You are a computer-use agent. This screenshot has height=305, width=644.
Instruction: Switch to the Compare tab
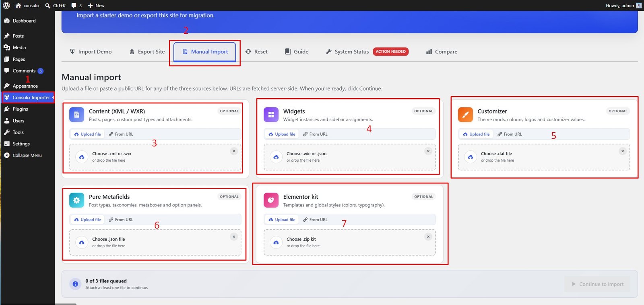click(x=442, y=52)
